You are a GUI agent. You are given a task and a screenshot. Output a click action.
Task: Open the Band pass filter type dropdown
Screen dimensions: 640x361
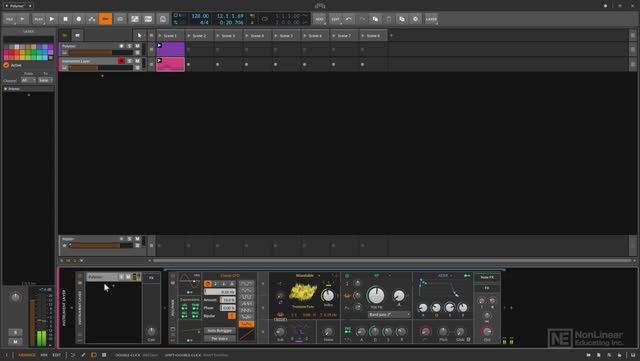coord(389,315)
